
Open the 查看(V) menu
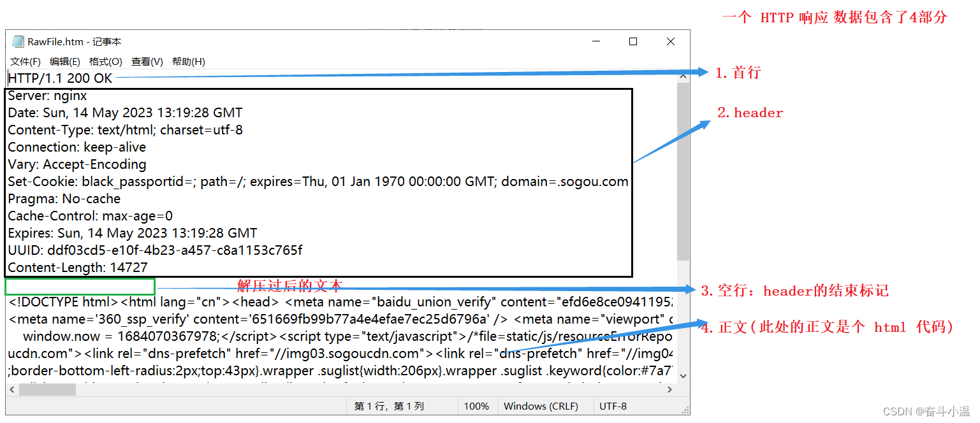pos(147,62)
